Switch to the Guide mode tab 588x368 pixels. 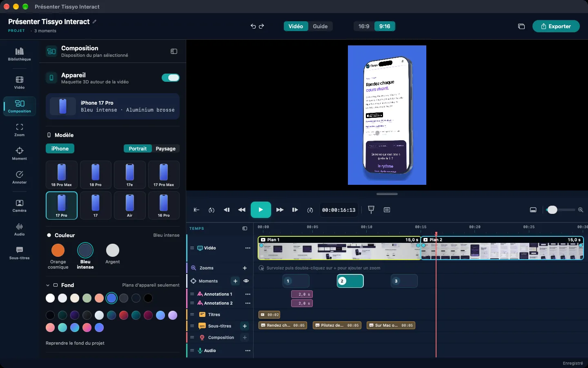(320, 26)
